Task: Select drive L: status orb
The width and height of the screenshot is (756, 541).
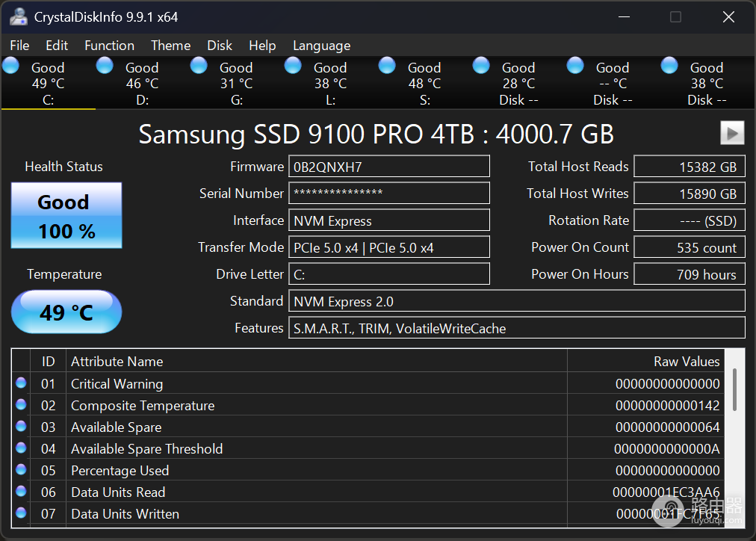Action: pyautogui.click(x=293, y=65)
